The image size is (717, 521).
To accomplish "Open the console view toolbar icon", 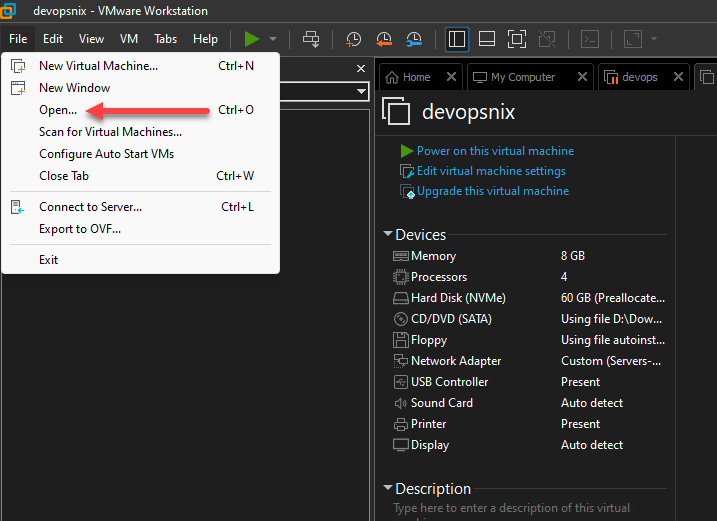I will pos(591,39).
